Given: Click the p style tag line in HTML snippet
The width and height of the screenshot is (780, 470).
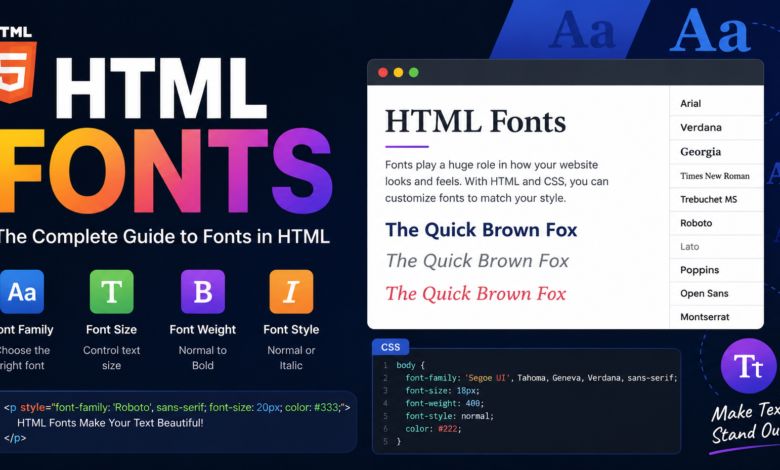Looking at the screenshot, I should tap(177, 407).
